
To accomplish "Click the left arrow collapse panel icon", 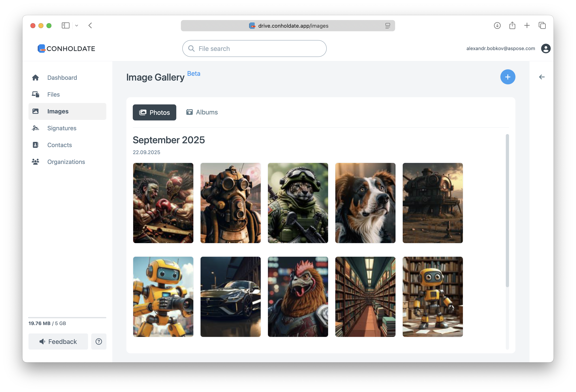I will pyautogui.click(x=542, y=77).
